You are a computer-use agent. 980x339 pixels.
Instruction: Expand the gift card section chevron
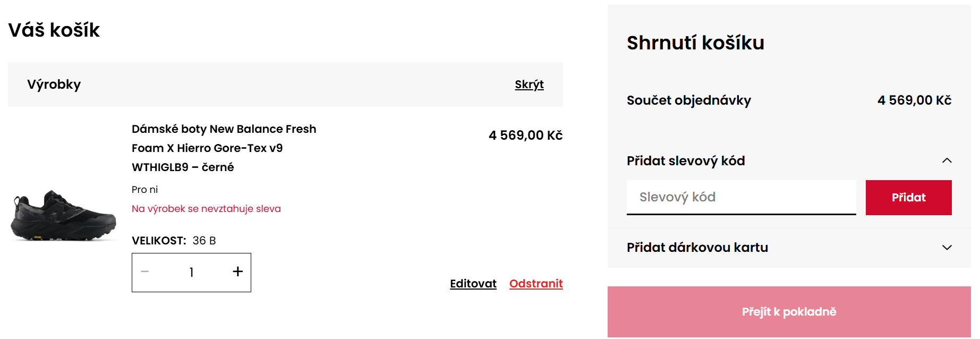coord(947,248)
